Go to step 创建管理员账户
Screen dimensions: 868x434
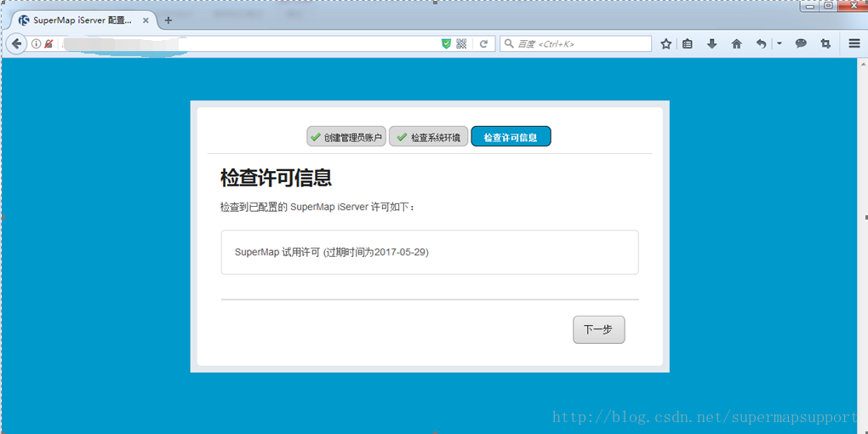pos(346,137)
